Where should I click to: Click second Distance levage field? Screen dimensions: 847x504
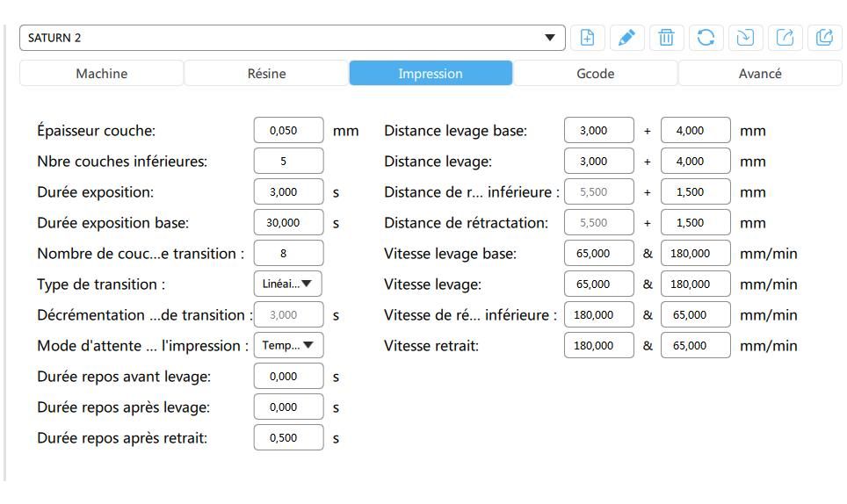(x=695, y=161)
